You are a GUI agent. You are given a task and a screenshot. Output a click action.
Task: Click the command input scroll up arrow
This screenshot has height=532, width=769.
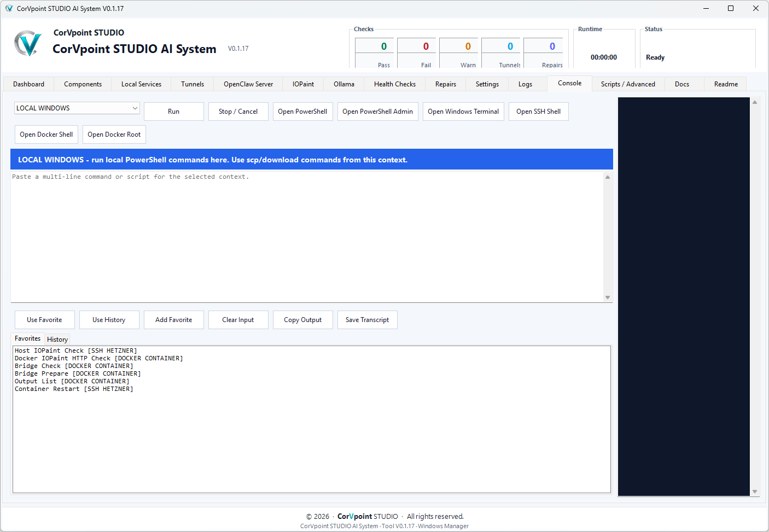(608, 177)
